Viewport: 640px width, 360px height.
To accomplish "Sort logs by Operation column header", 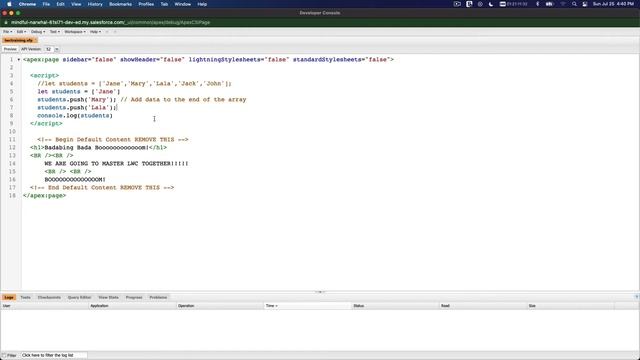I will 220,306.
